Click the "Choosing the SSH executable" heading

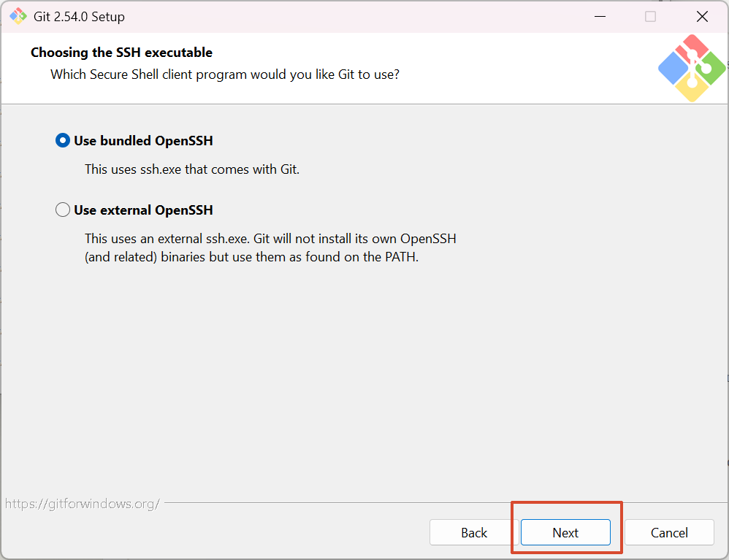point(121,53)
